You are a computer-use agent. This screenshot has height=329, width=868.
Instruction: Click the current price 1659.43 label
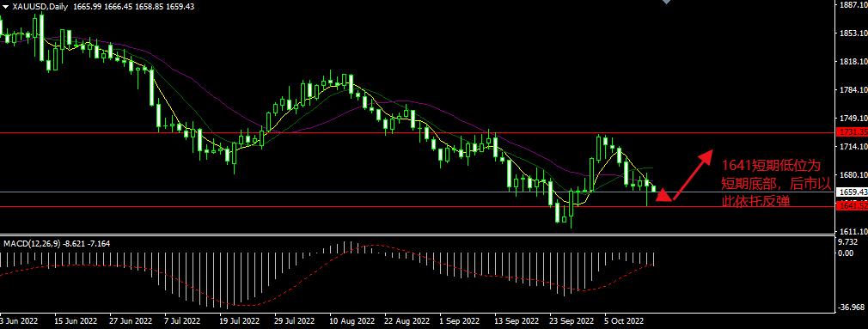point(851,192)
